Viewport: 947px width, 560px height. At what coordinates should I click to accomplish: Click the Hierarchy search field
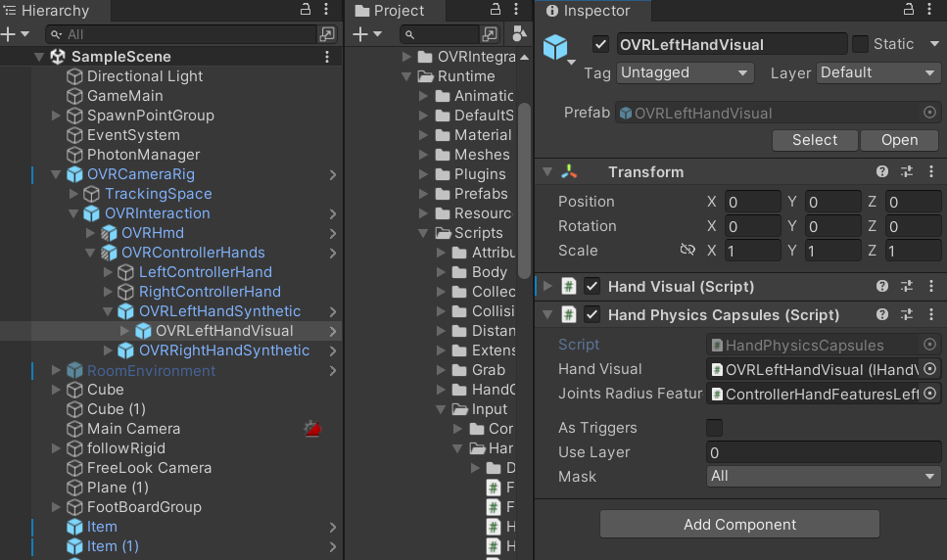[x=181, y=34]
